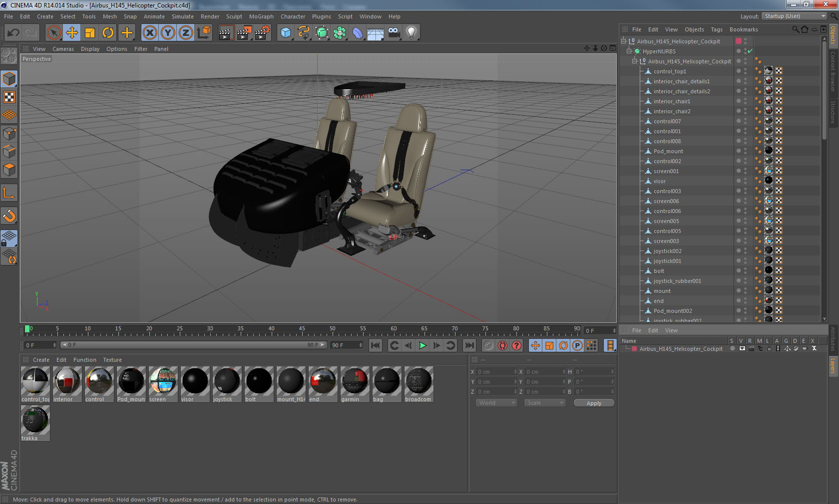839x504 pixels.
Task: Open the Layout Startup (User) dropdown
Action: pyautogui.click(x=795, y=16)
